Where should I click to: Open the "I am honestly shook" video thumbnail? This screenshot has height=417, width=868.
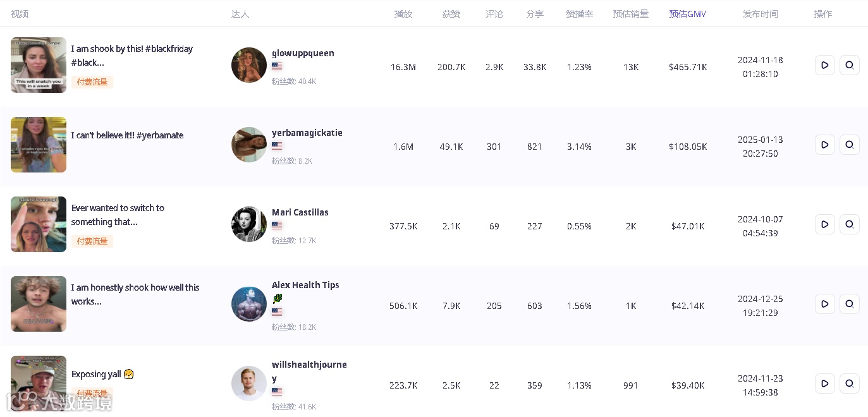[x=39, y=304]
